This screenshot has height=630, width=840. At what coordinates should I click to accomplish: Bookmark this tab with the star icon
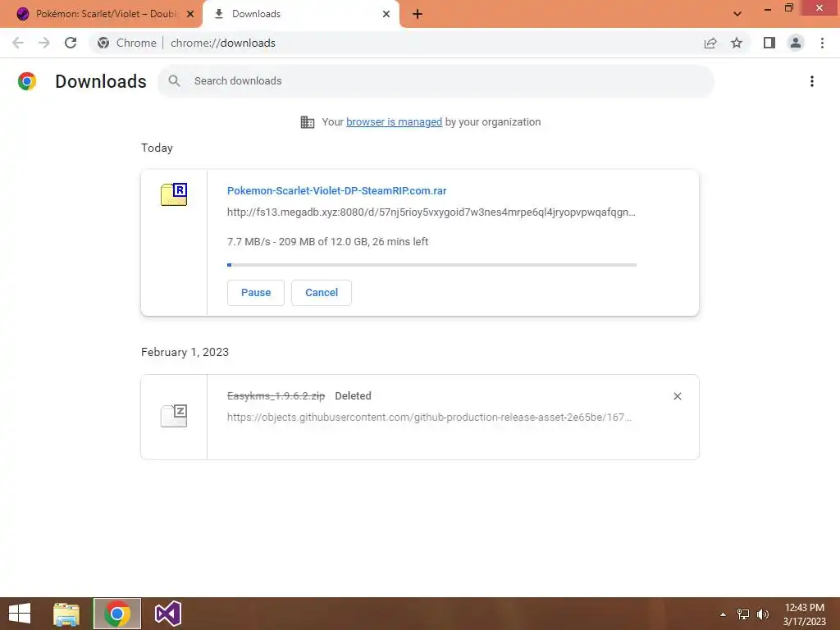737,43
